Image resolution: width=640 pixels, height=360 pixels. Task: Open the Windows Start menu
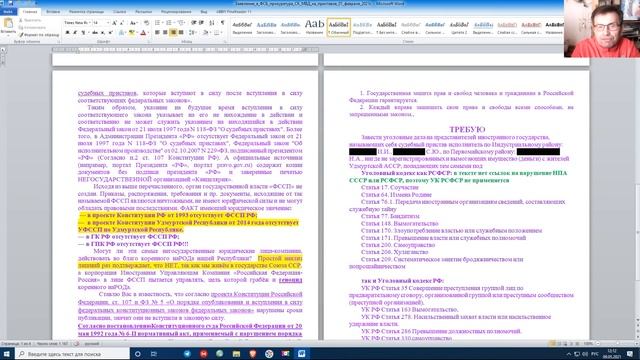click(7, 353)
